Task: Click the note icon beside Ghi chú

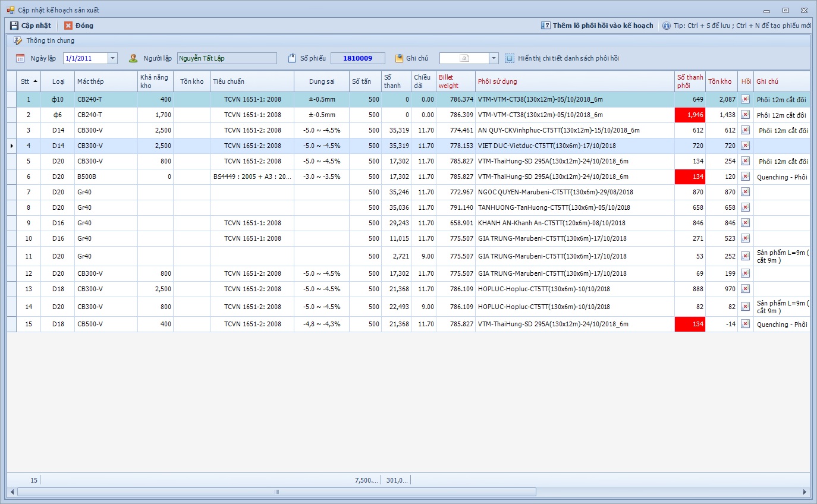Action: (x=399, y=58)
